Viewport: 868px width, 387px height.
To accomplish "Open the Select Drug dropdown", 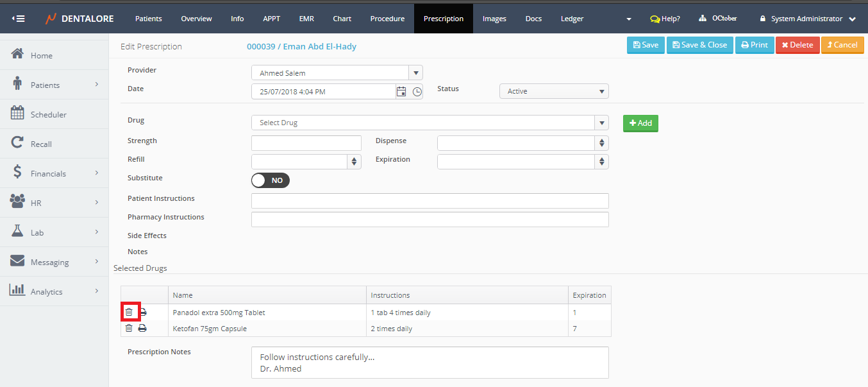I will point(430,123).
